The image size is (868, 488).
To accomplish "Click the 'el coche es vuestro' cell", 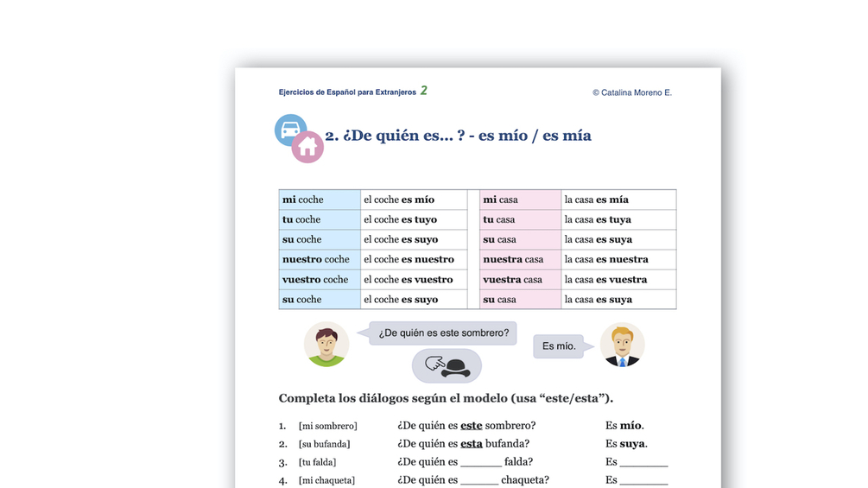I will coord(414,279).
